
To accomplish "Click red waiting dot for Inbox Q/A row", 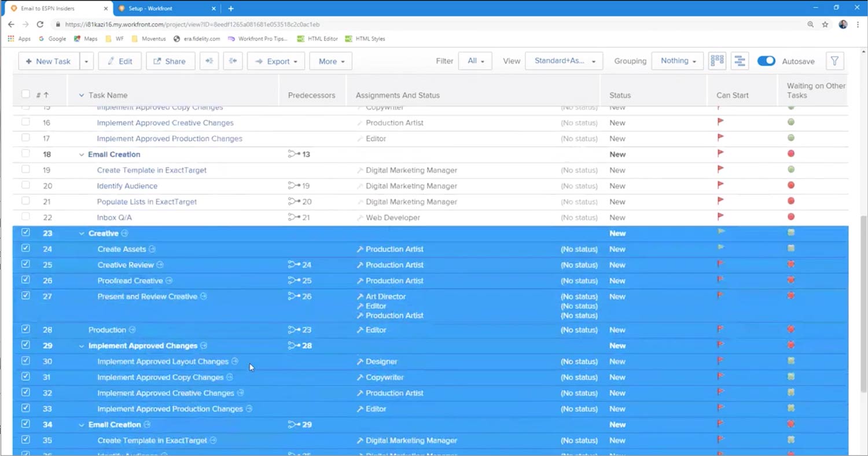I will (x=791, y=217).
